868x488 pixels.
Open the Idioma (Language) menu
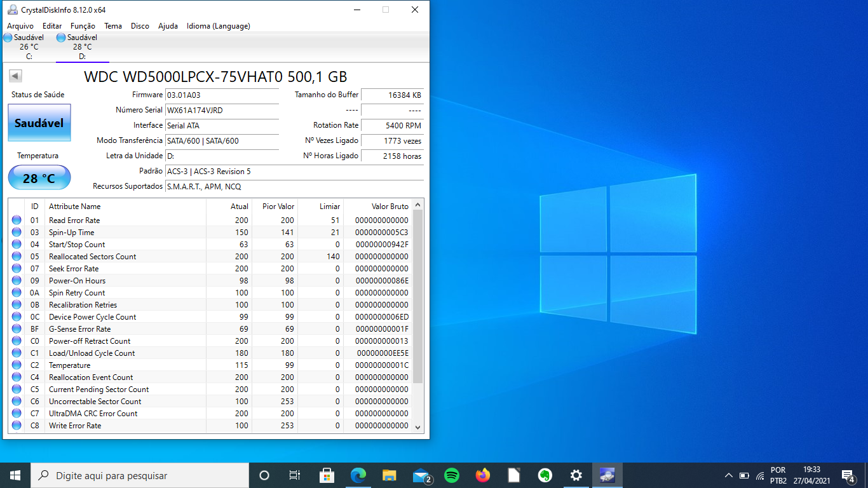coord(218,26)
